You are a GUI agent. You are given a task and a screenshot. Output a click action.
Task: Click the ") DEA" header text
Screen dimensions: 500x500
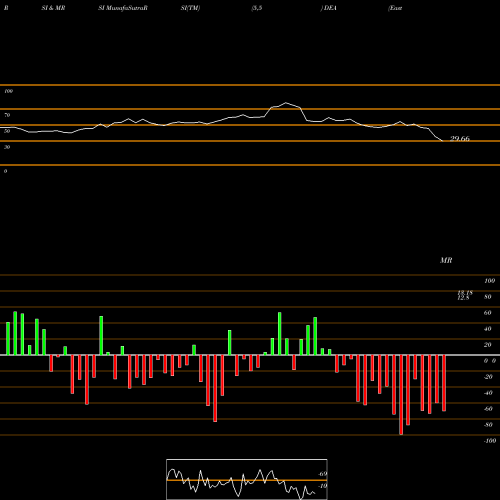click(x=329, y=8)
